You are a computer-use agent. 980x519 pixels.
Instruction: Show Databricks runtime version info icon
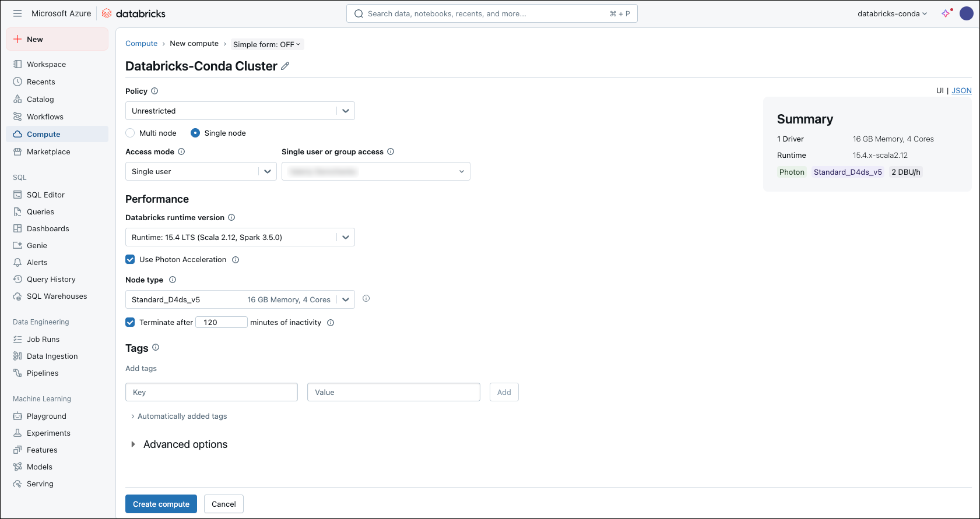tap(231, 217)
